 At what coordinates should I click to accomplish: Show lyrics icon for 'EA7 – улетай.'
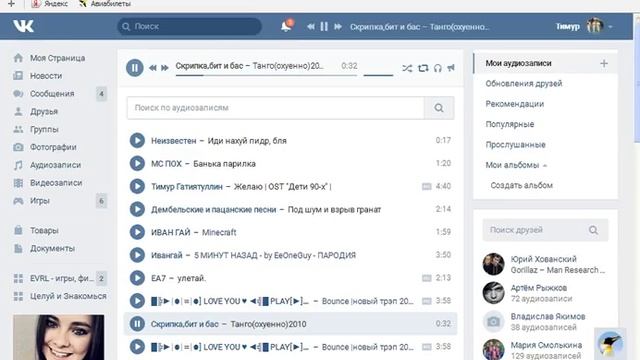[x=427, y=278]
